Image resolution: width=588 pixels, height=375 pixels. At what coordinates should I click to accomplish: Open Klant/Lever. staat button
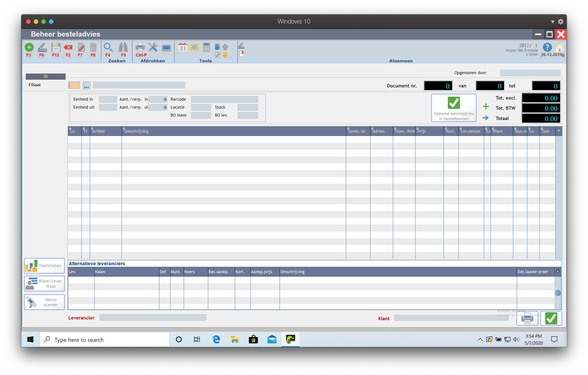(45, 283)
